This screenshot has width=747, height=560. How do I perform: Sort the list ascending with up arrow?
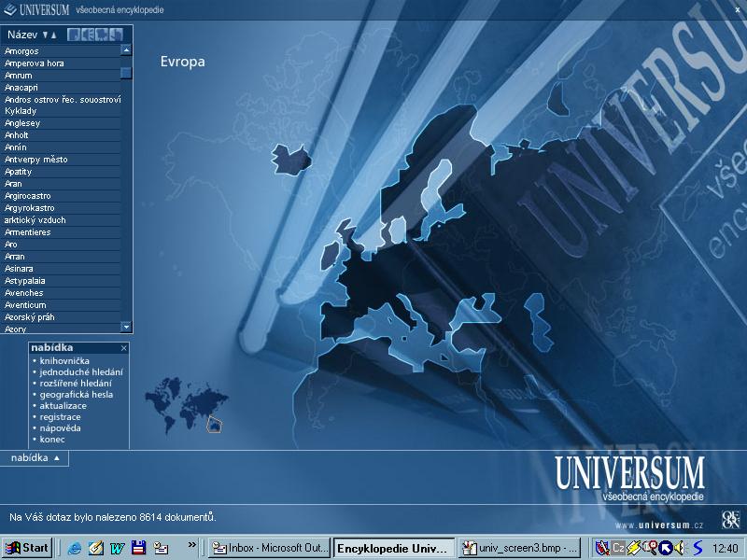54,35
